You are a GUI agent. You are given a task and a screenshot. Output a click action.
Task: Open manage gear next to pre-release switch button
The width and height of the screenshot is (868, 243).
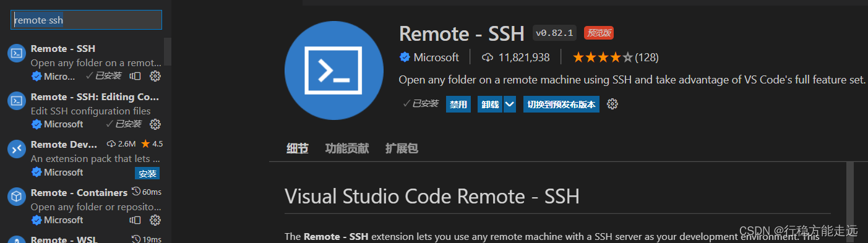pyautogui.click(x=612, y=104)
